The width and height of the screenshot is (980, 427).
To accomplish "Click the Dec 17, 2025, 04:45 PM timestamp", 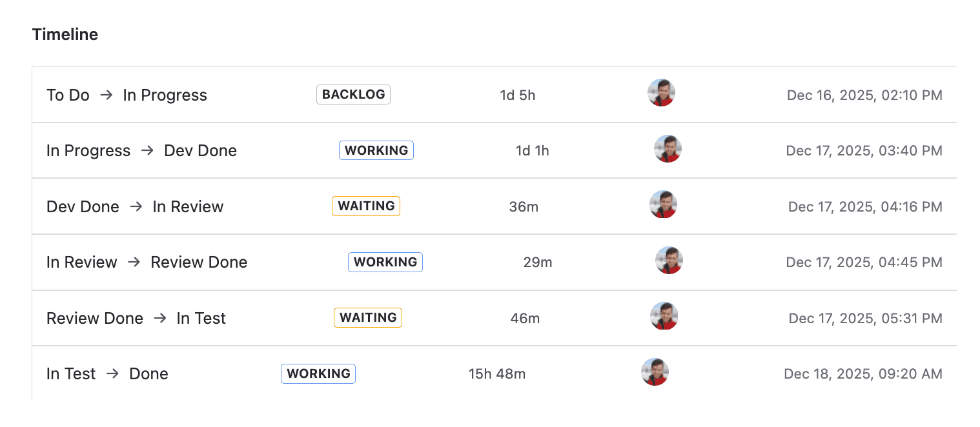I will click(864, 263).
